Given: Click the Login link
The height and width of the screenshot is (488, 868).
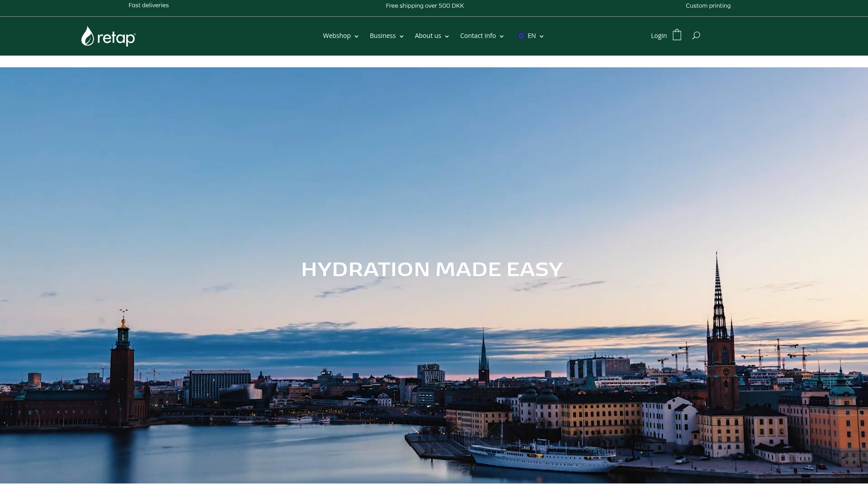Looking at the screenshot, I should 659,36.
